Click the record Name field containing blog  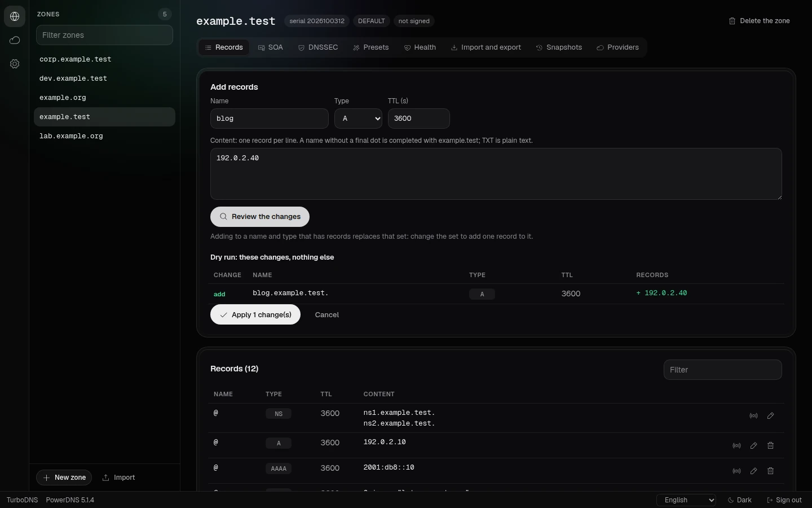tap(270, 119)
